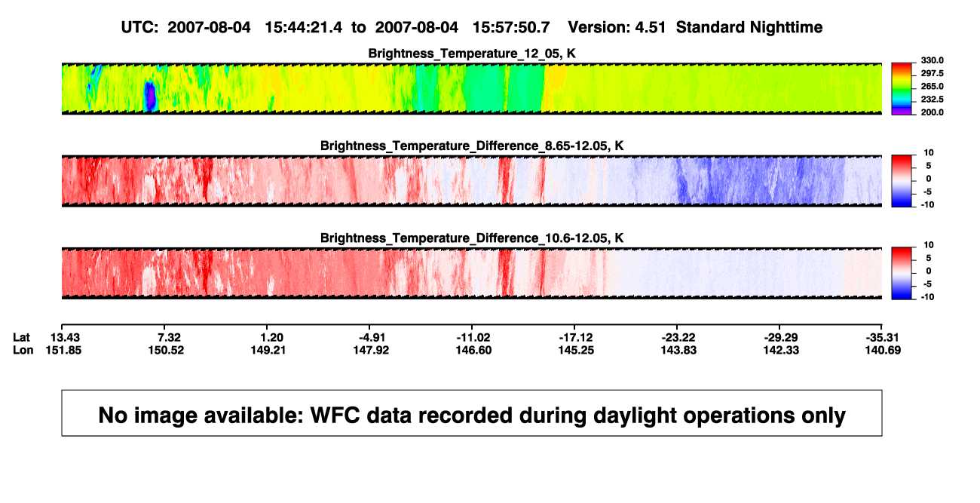Click the 265.0 color scale value
The height and width of the screenshot is (503, 980).
[933, 87]
